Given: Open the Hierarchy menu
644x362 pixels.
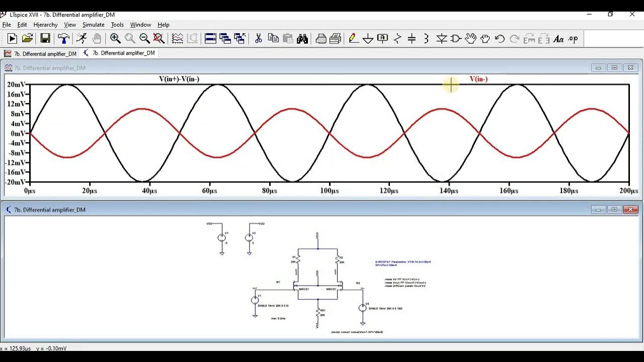Looking at the screenshot, I should (x=46, y=25).
